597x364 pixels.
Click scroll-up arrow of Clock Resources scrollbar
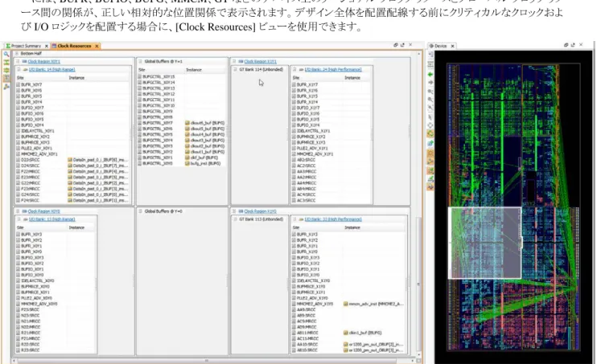pyautogui.click(x=419, y=54)
